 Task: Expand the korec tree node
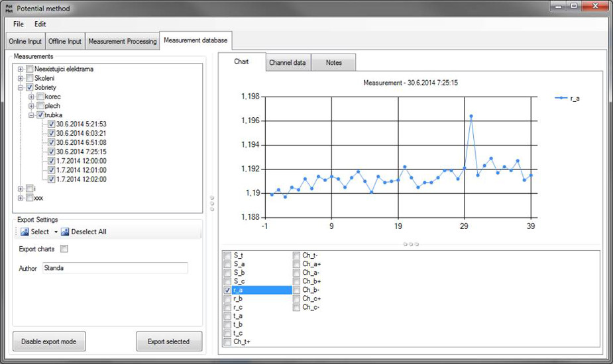point(31,97)
